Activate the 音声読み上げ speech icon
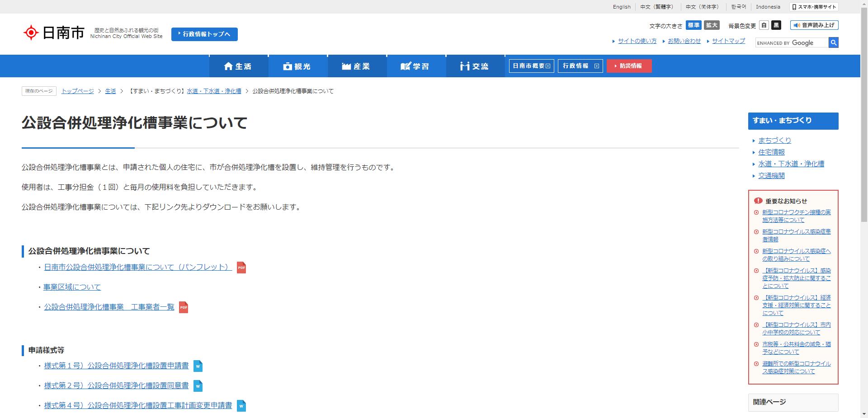Viewport: 868px width, 418px height. [796, 25]
